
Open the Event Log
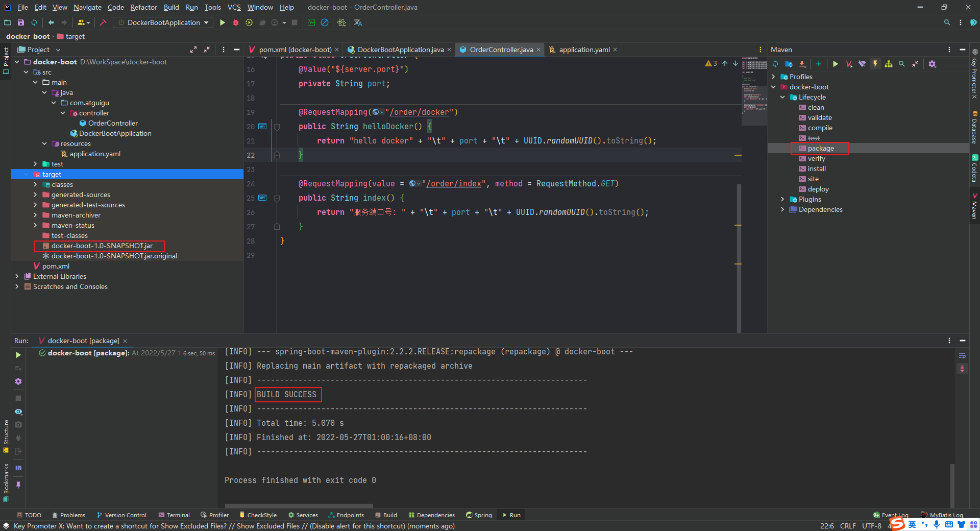pyautogui.click(x=891, y=515)
